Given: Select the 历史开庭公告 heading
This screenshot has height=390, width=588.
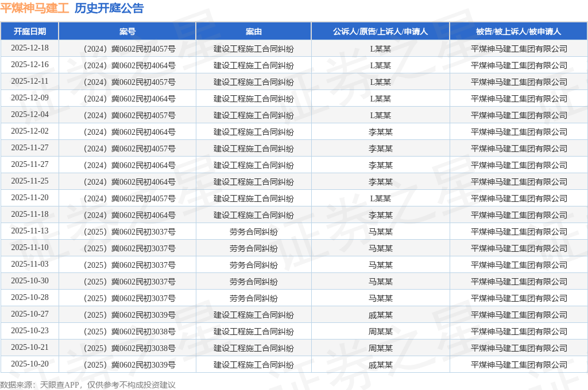Looking at the screenshot, I should click(x=109, y=8).
